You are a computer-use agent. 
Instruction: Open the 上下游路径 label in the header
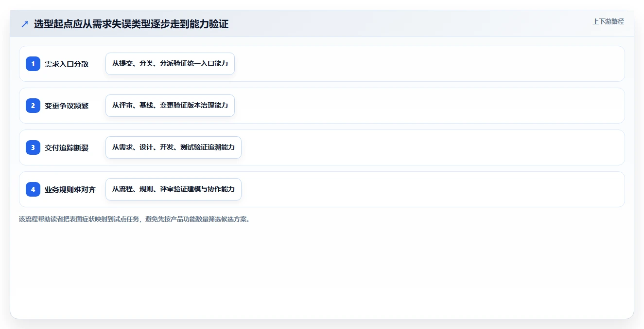click(608, 22)
